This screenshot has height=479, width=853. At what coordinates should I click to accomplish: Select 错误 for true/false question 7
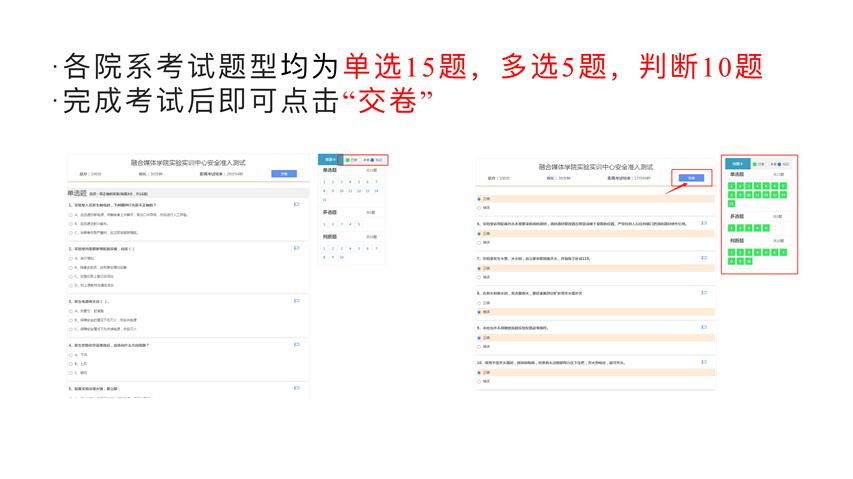point(479,277)
